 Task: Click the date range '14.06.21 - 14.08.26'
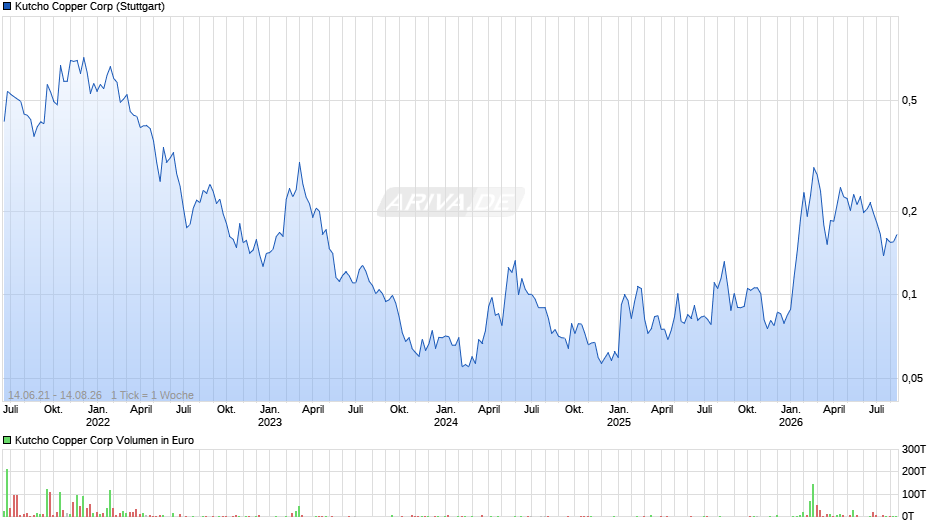(55, 395)
